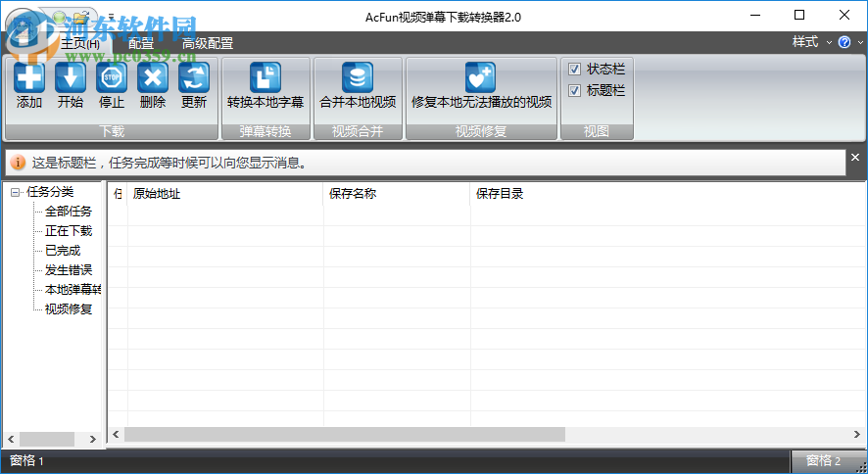Select 发生错误 in the task tree
This screenshot has height=474, width=868.
(69, 270)
